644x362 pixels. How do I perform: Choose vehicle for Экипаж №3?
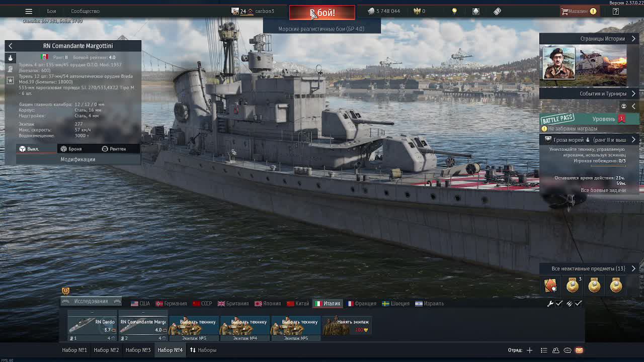[x=194, y=329]
